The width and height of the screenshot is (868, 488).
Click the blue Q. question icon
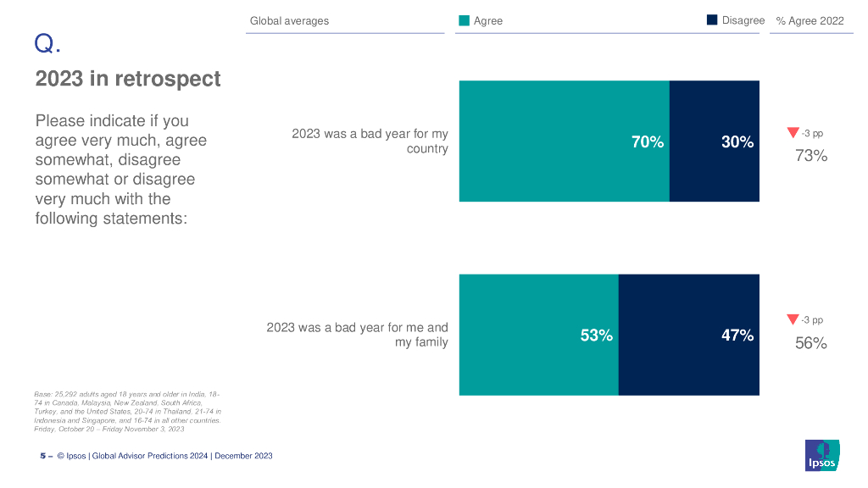(47, 42)
